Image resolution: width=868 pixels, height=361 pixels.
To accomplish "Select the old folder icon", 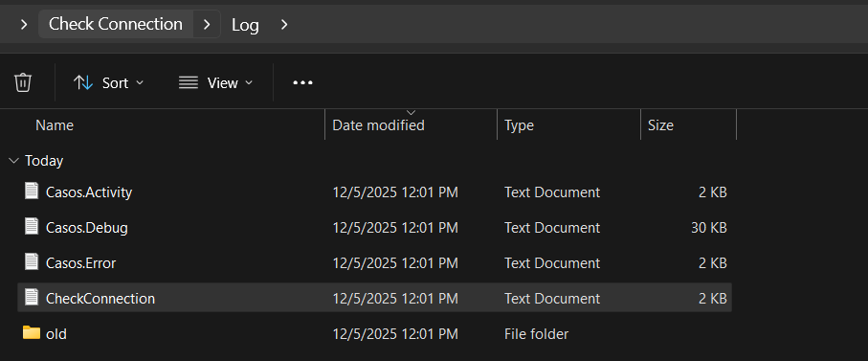I will click(x=32, y=333).
